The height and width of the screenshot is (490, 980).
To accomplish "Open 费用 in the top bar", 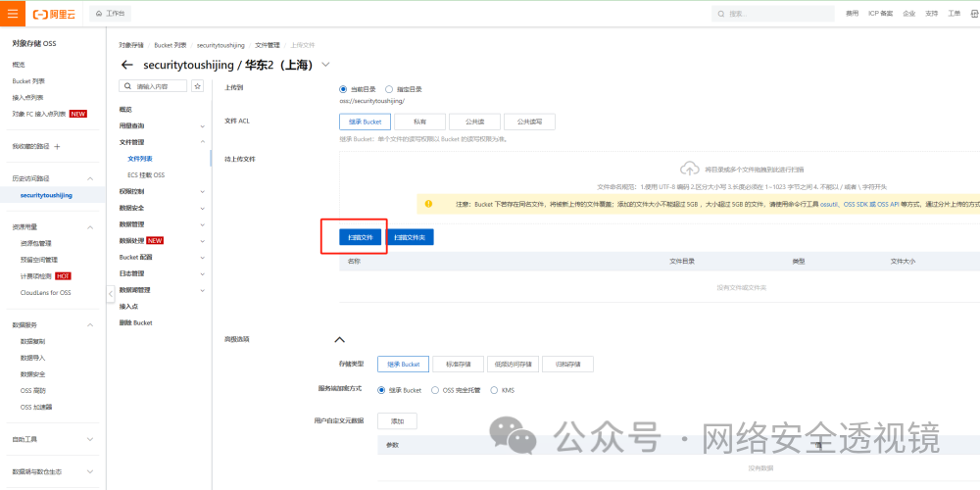I will [852, 14].
